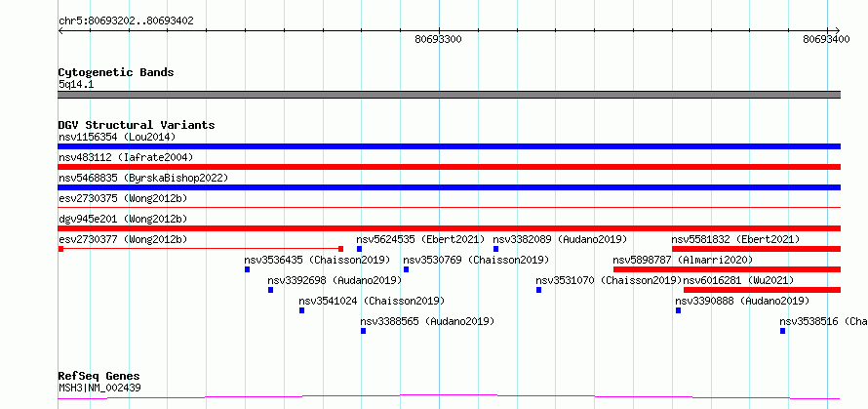Viewport: 868px width, 409px height.
Task: Select the red nsv5898787 variant bar
Action: 727,269
